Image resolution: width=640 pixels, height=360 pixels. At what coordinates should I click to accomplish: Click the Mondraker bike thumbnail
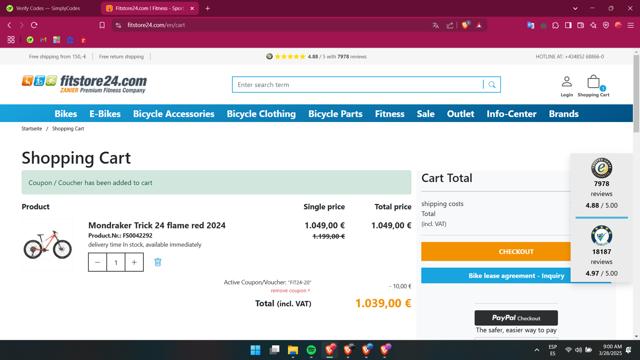47,244
